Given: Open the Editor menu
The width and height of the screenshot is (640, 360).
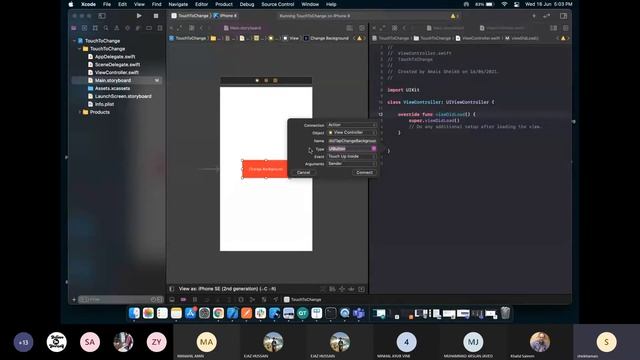Looking at the screenshot, I should [x=202, y=4].
